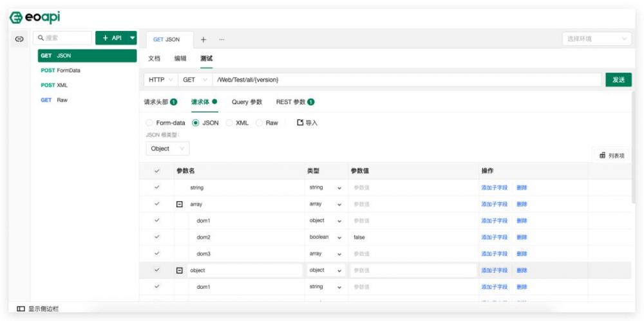Open the environment selector (选择环境) dropdown
The image size is (644, 321).
pos(596,39)
